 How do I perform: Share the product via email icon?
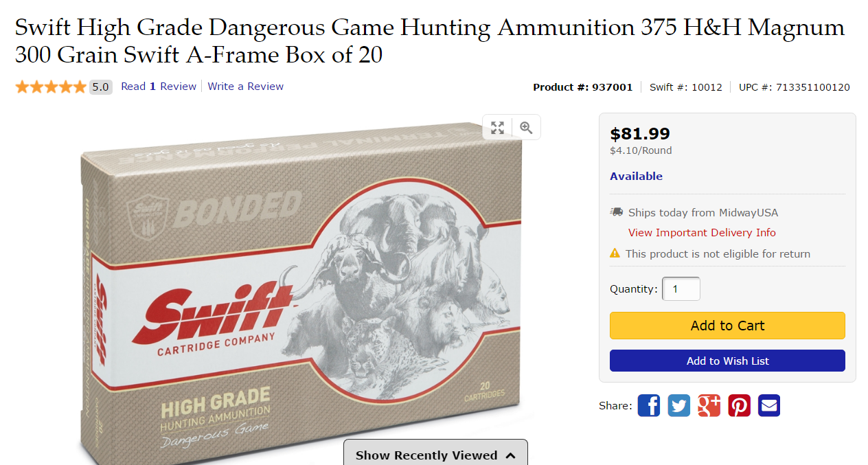pyautogui.click(x=769, y=405)
